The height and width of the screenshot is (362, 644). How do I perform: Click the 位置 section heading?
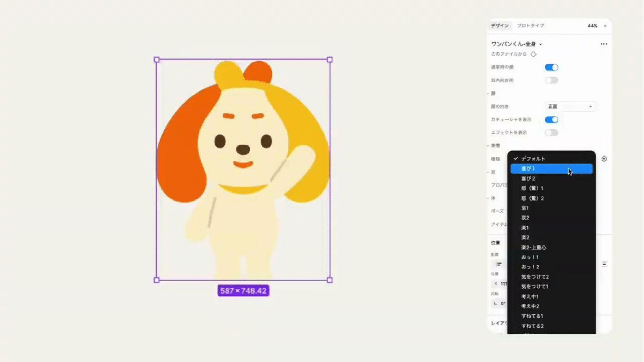(496, 243)
